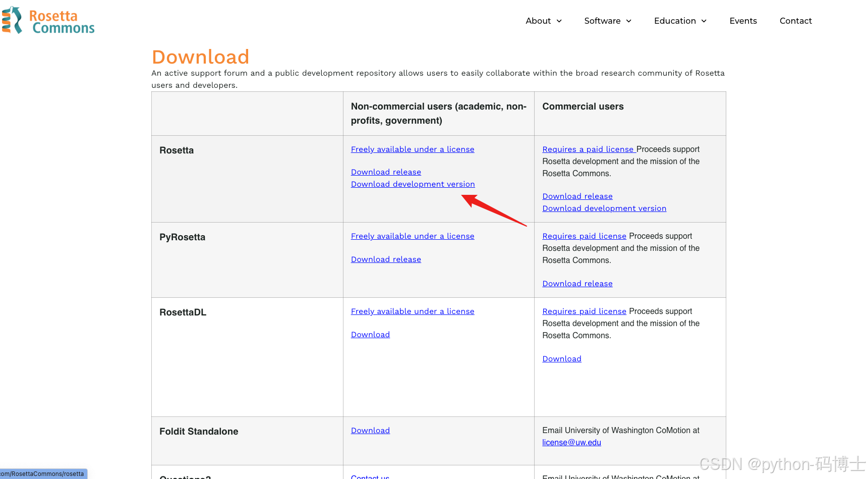The height and width of the screenshot is (479, 868).
Task: Open Rosetta 'Requires a paid license' link
Action: tap(589, 149)
